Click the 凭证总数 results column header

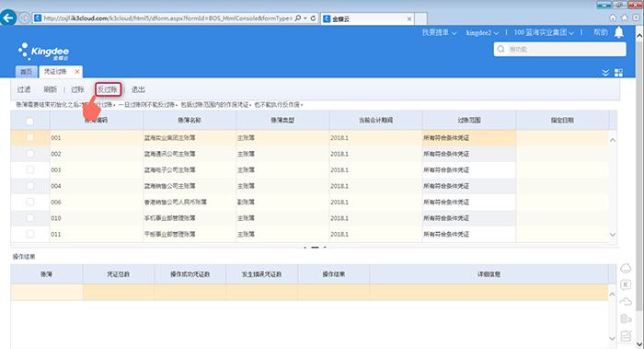coord(119,274)
